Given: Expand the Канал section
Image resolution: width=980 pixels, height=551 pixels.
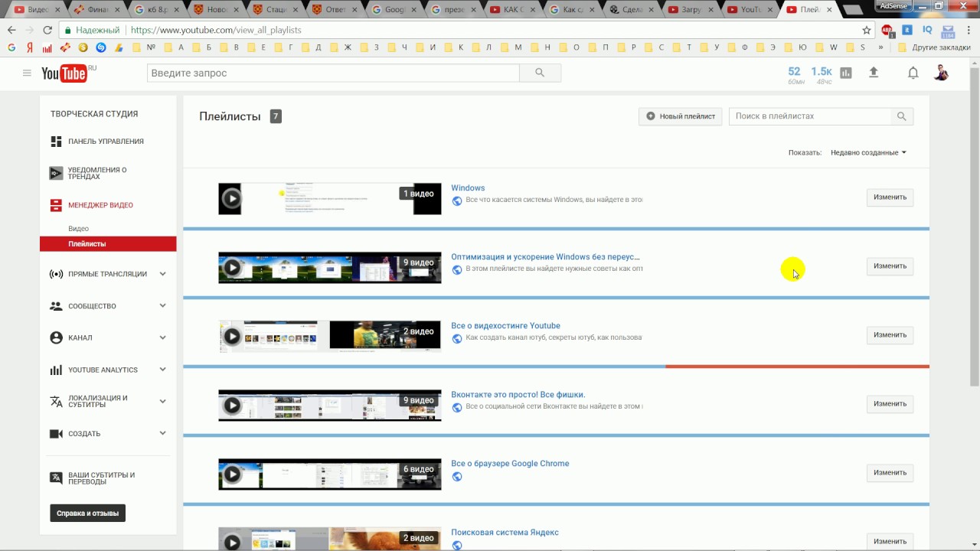Looking at the screenshot, I should point(163,337).
